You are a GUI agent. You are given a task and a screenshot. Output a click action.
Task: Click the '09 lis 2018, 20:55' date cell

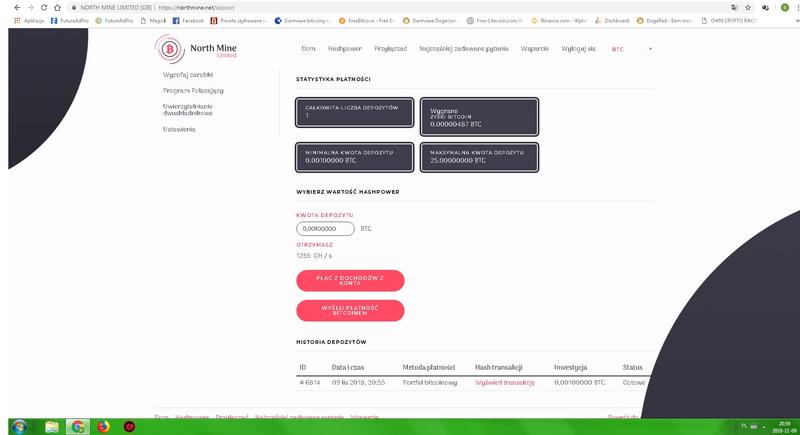click(358, 382)
